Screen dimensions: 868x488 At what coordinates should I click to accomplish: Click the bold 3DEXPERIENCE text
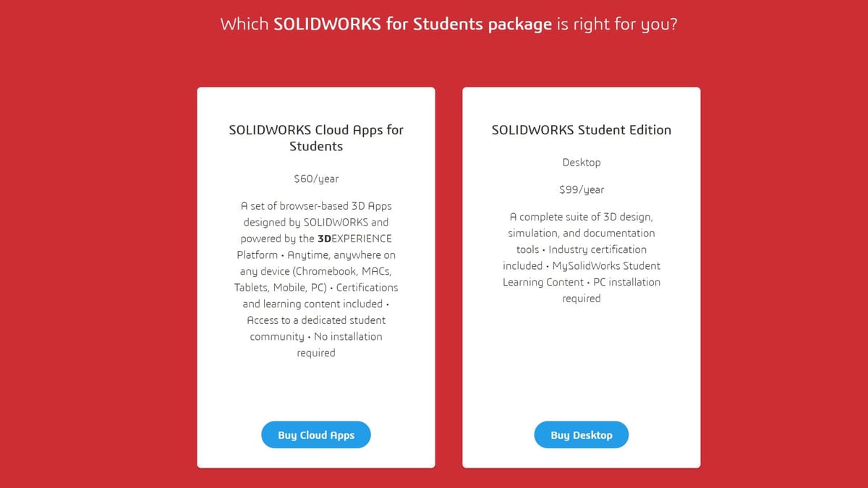coord(354,239)
